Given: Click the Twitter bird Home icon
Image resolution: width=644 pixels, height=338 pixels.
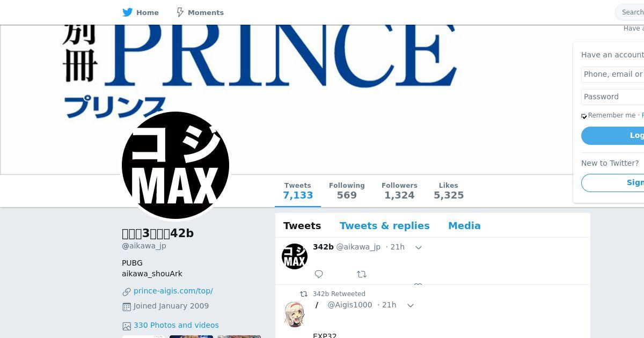Looking at the screenshot, I should [x=127, y=12].
